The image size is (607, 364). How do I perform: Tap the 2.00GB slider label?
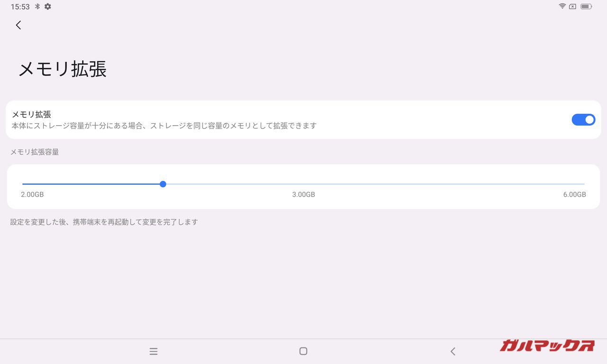[x=32, y=194]
